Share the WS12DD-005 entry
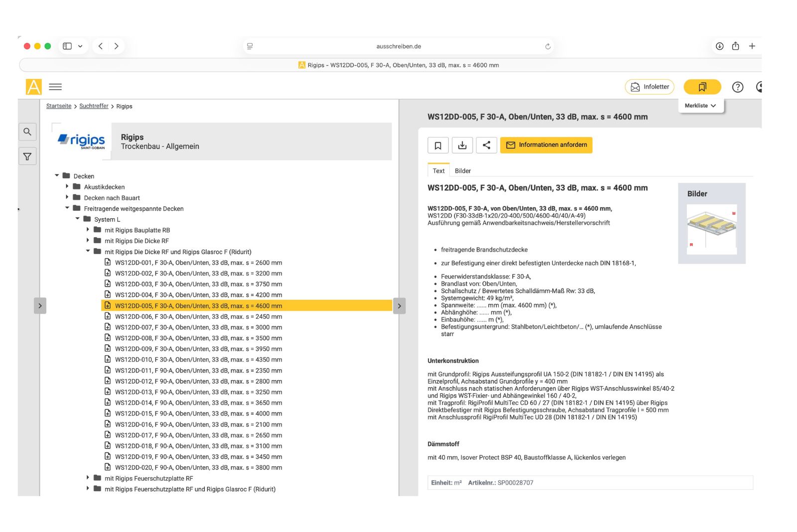Image resolution: width=797 pixels, height=532 pixels. coord(487,145)
